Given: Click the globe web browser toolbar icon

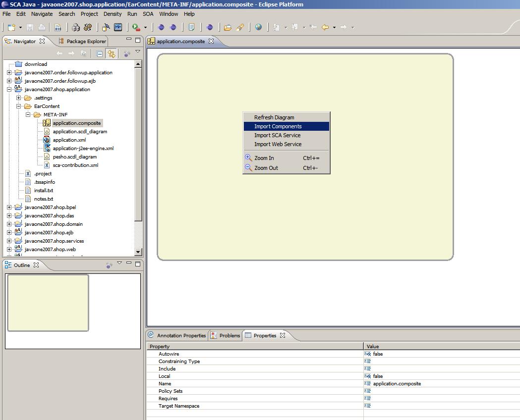Looking at the screenshot, I should (x=258, y=27).
